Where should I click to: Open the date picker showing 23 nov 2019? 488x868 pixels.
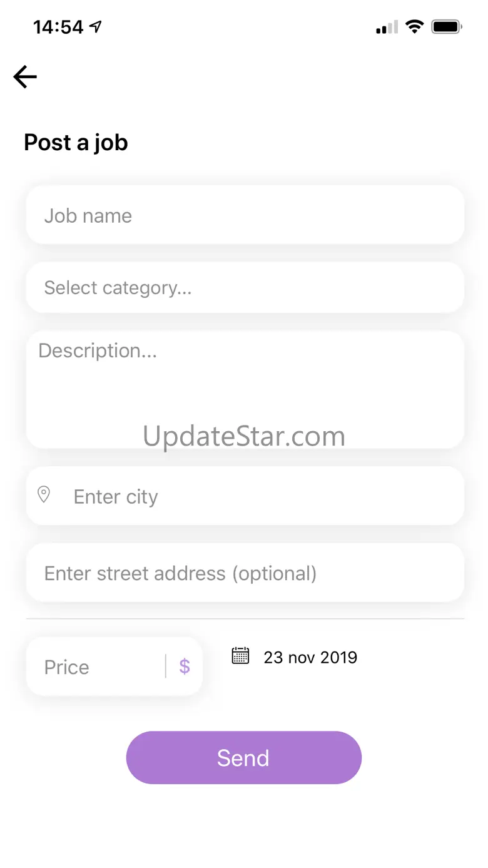[310, 657]
